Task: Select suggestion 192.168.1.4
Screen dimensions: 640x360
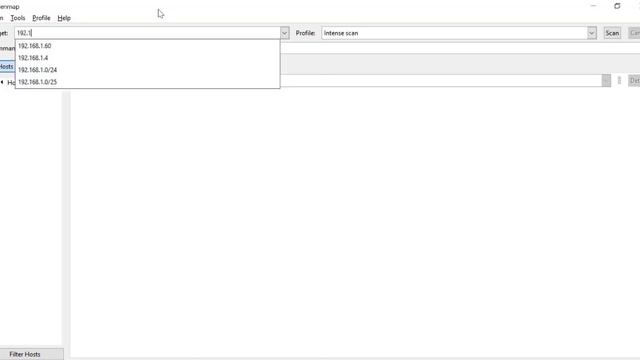Action: point(147,58)
